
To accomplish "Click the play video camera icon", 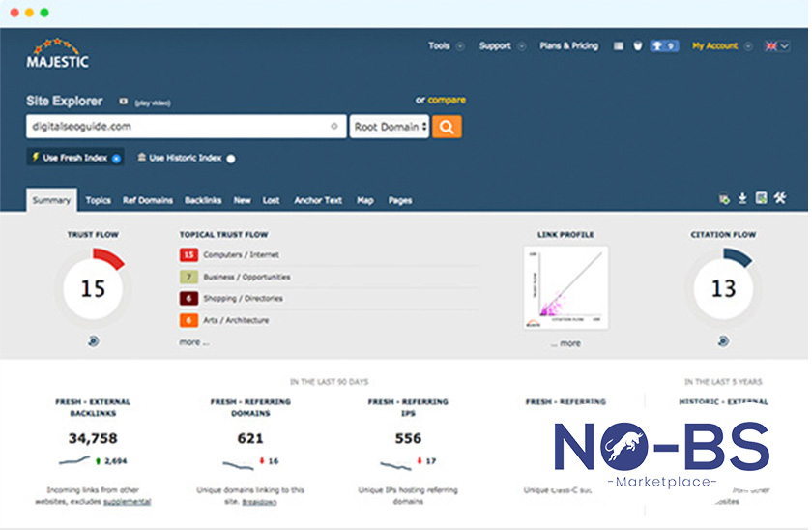I will (124, 102).
